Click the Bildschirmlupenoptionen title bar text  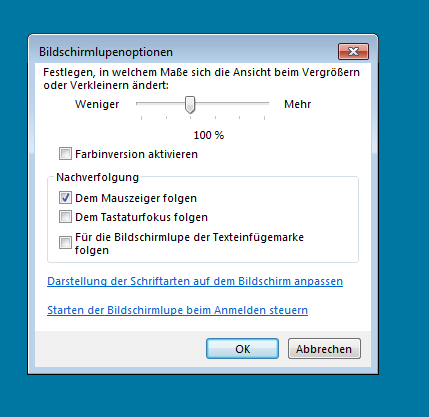tap(106, 52)
